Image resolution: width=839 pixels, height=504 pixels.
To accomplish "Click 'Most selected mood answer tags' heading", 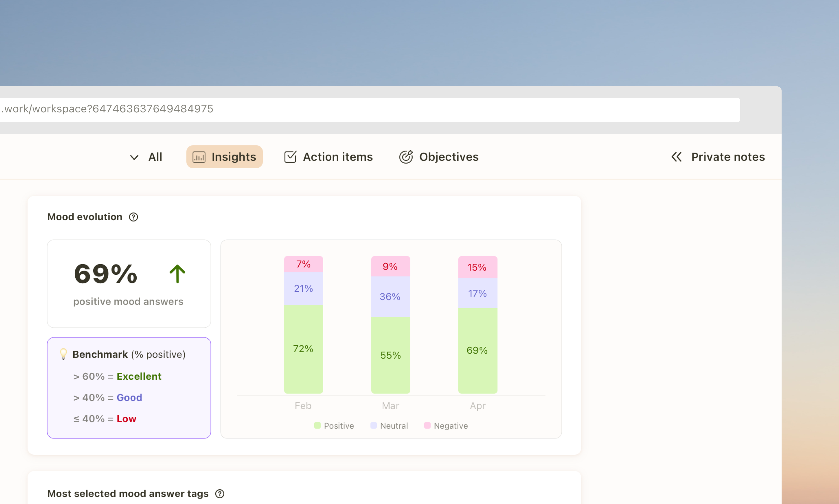I will [128, 494].
